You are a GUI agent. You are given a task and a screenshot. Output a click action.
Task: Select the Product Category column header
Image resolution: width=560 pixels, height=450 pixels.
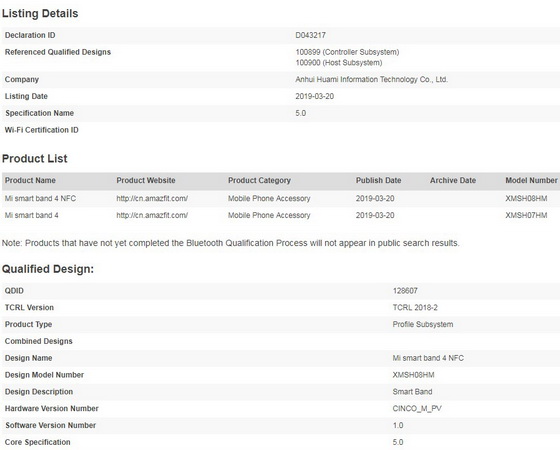259,180
